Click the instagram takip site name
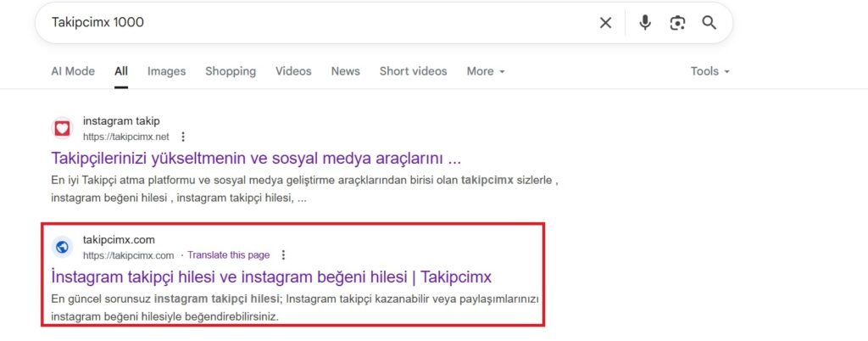Screen dimensions: 868x341 [x=121, y=121]
